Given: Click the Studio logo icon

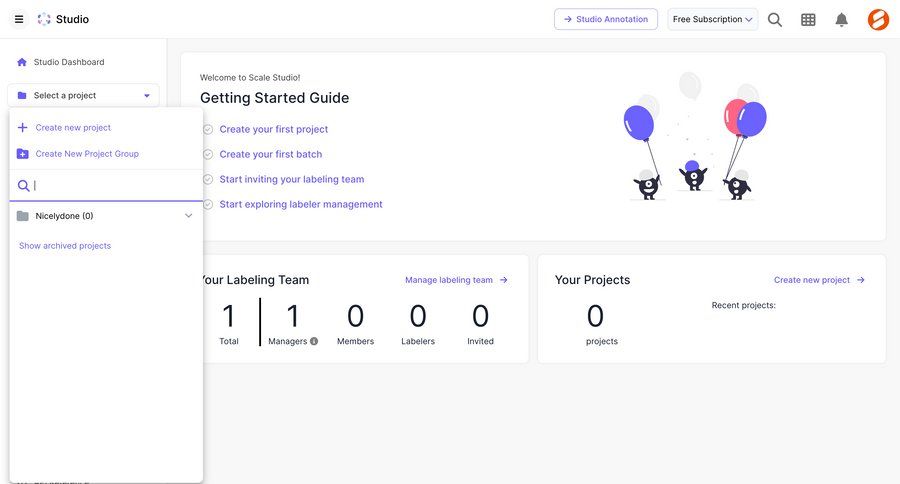Looking at the screenshot, I should pyautogui.click(x=44, y=19).
